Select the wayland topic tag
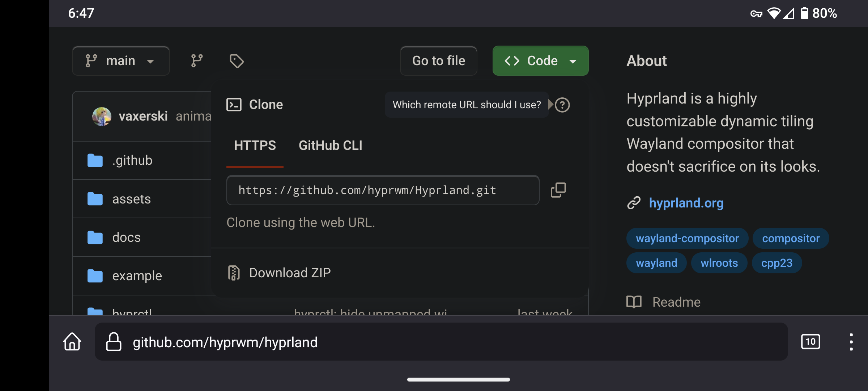 pyautogui.click(x=656, y=263)
